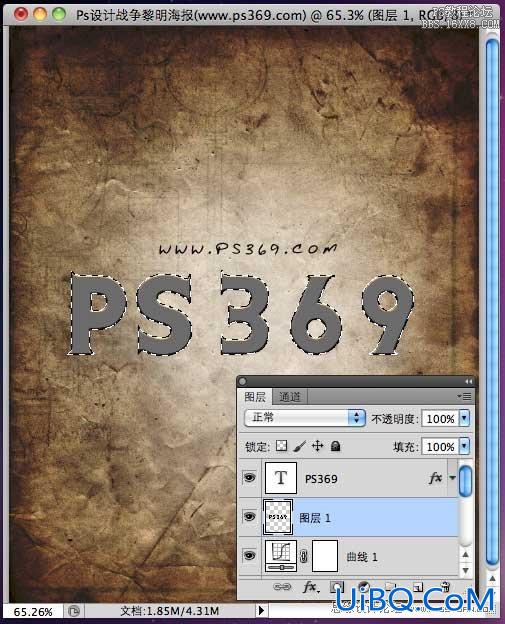505x624 pixels.
Task: Hide the PS369 text layer
Action: pyautogui.click(x=250, y=477)
